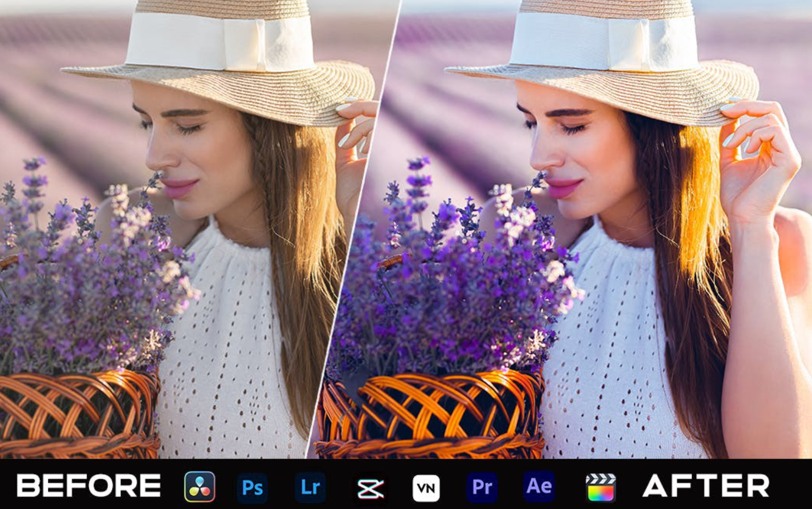The image size is (812, 509).
Task: Click the VN editor icon
Action: (x=426, y=488)
